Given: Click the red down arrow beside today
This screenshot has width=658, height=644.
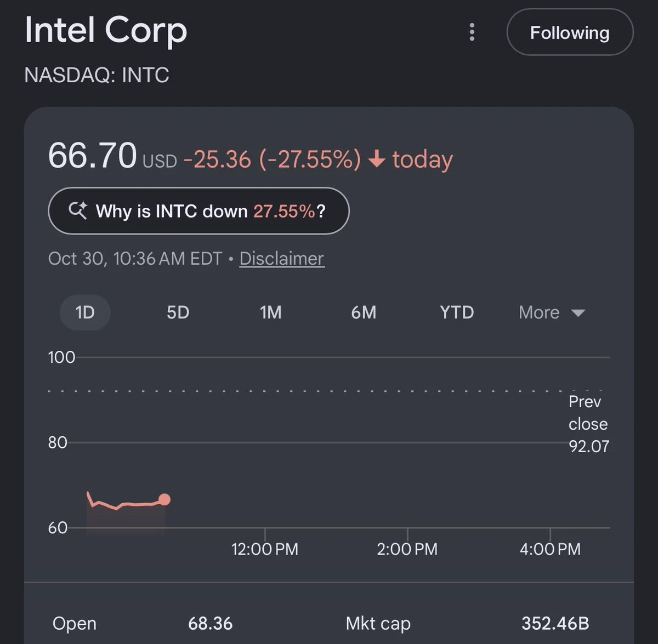Looking at the screenshot, I should [377, 159].
